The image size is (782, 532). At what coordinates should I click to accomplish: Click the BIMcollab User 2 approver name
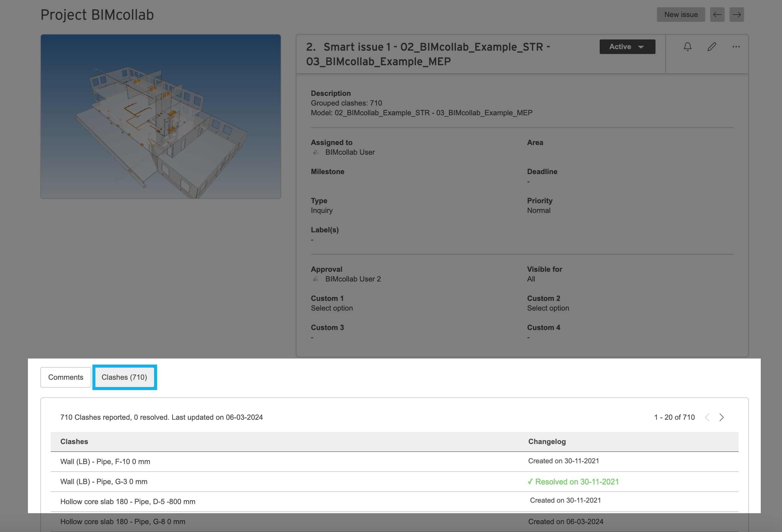coord(353,279)
